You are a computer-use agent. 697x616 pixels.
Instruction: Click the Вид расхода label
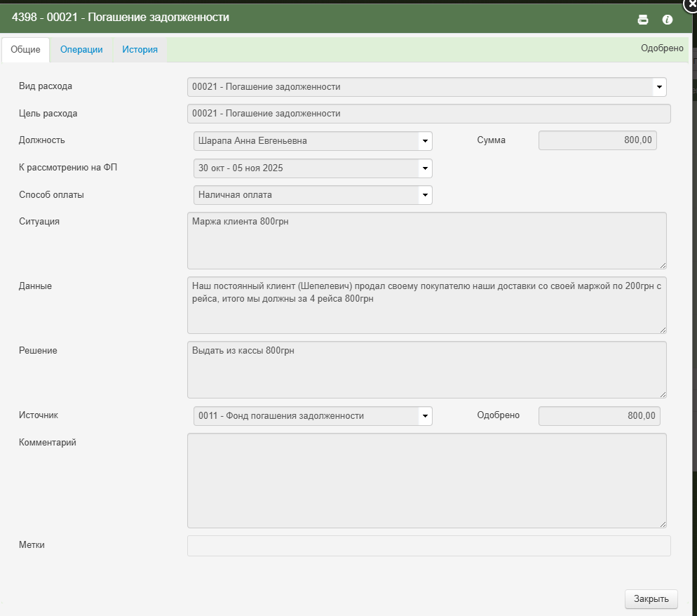[x=46, y=86]
